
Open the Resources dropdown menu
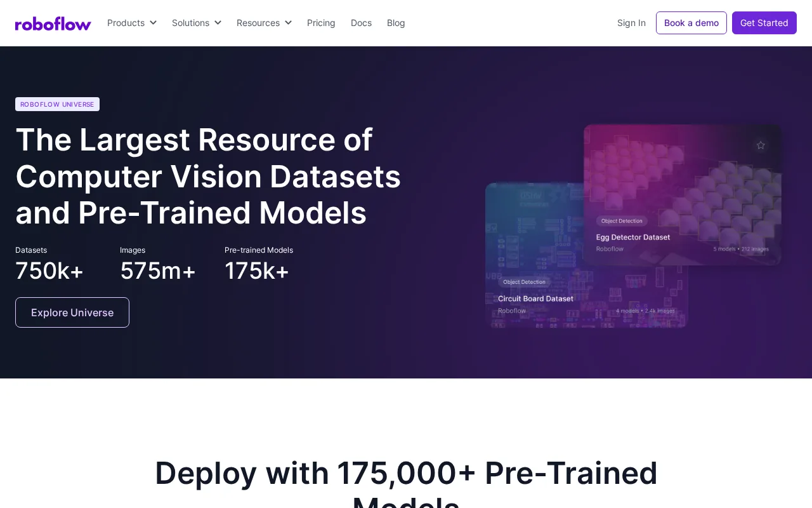click(x=264, y=23)
